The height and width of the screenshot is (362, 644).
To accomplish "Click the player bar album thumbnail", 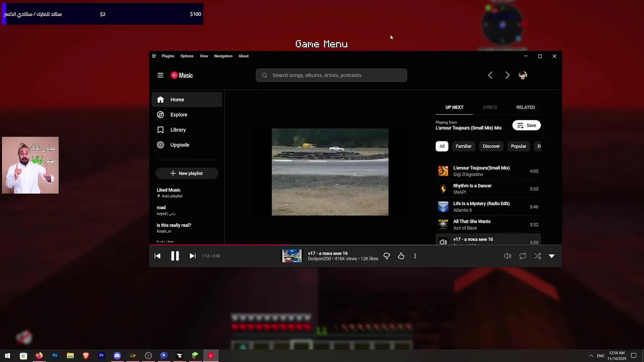I will [x=292, y=256].
